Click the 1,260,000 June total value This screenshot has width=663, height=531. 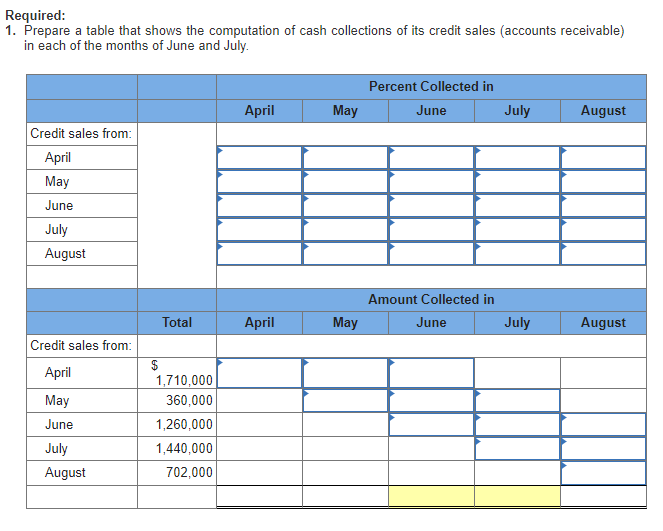point(184,424)
